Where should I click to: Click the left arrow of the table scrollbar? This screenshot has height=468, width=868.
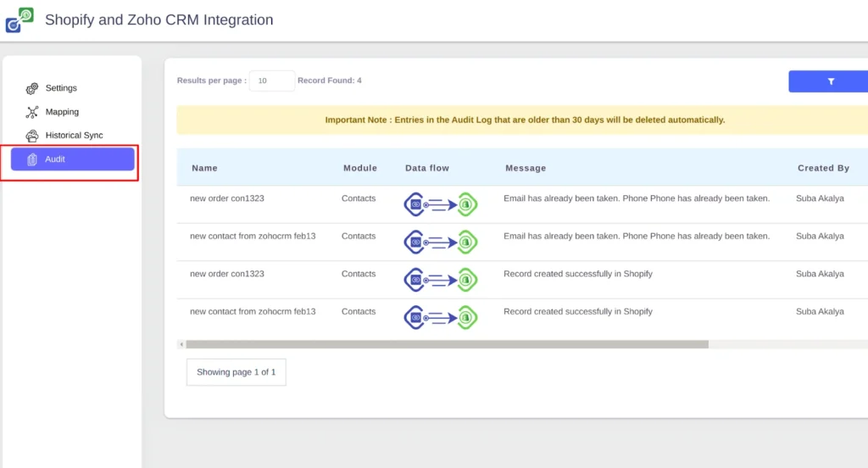pyautogui.click(x=181, y=344)
